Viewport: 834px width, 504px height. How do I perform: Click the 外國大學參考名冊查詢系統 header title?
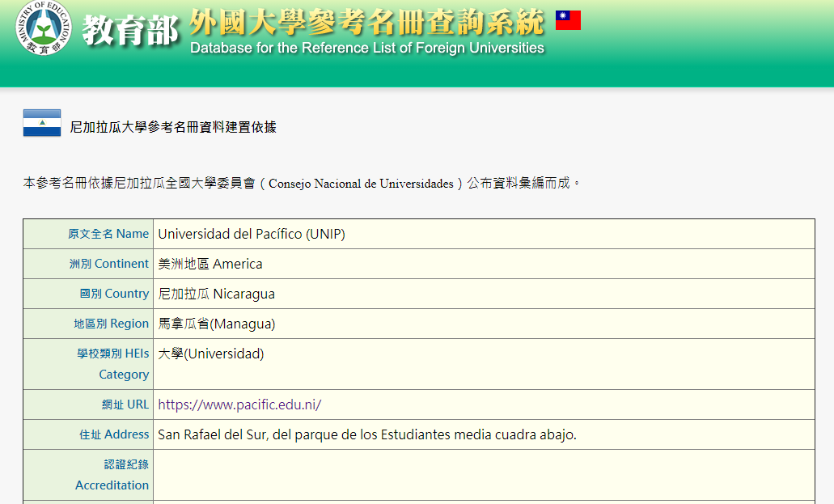[367, 23]
